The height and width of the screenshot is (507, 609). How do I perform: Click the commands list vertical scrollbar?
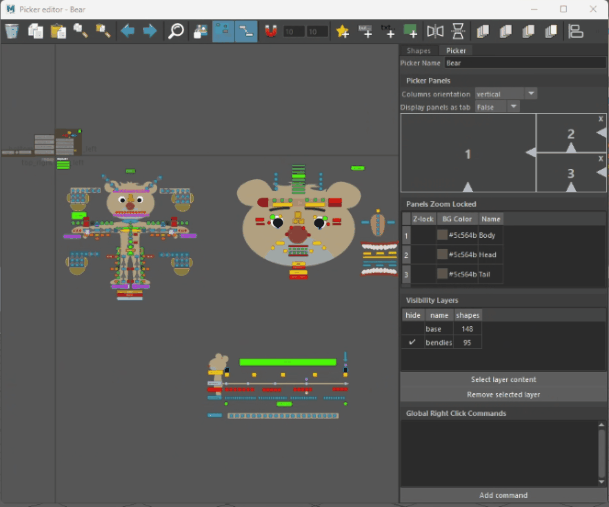point(602,453)
